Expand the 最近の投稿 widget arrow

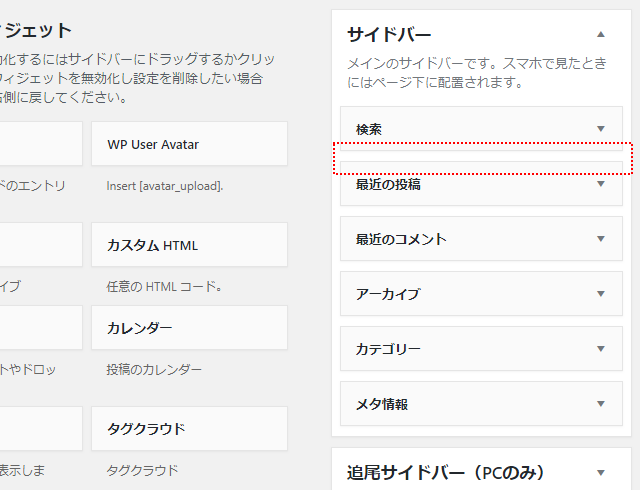pos(601,184)
